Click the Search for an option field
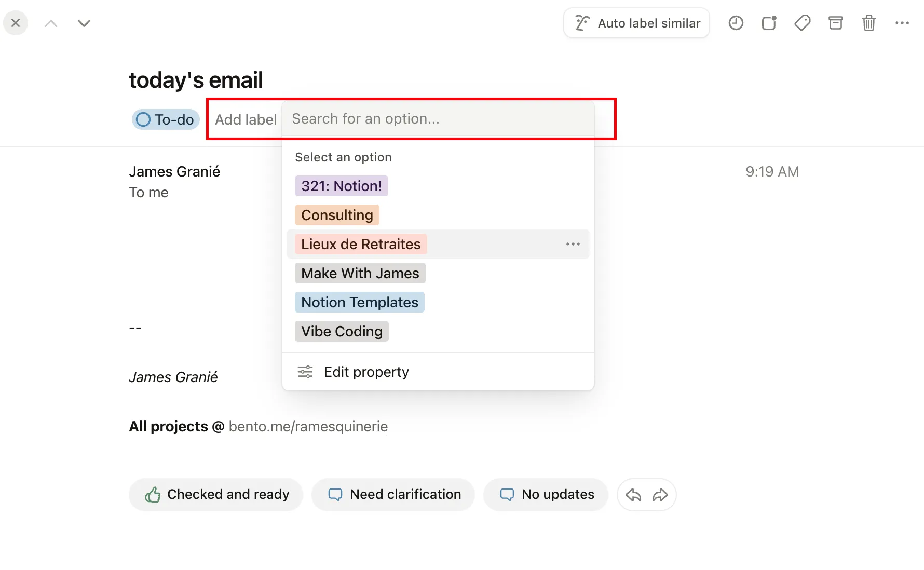Screen dimensions: 924x570 coord(438,119)
